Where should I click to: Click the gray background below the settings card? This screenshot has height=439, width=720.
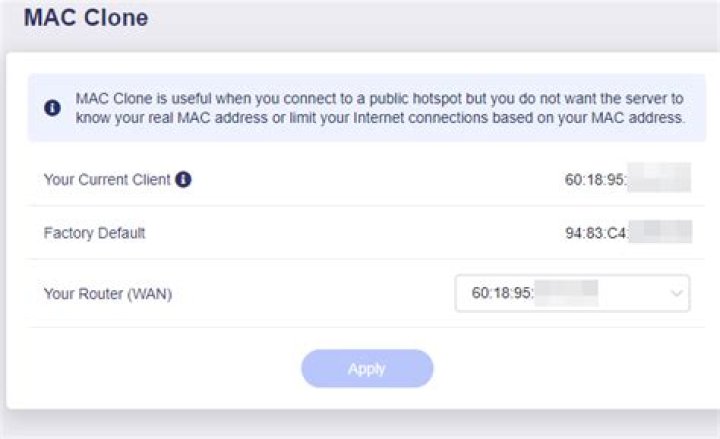pyautogui.click(x=360, y=425)
